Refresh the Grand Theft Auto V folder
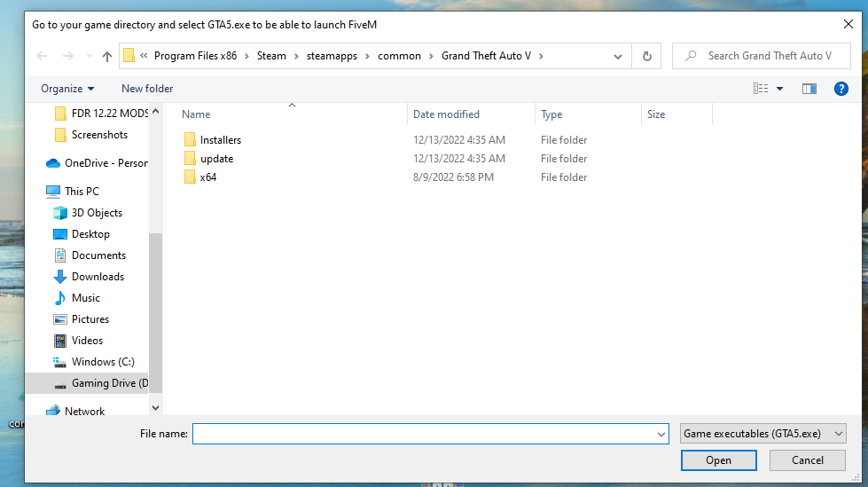868x487 pixels. pos(646,56)
